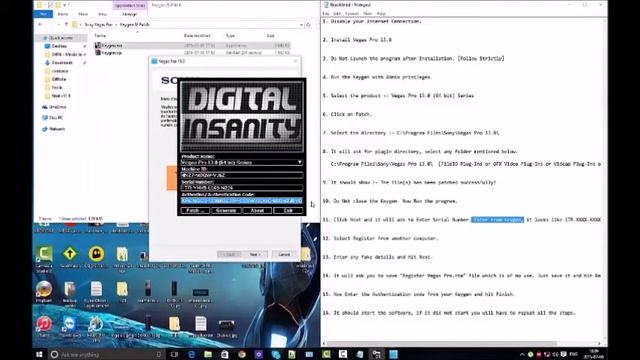The width and height of the screenshot is (640, 360).
Task: Click the Serial Number field in the keygen
Action: pos(242,187)
